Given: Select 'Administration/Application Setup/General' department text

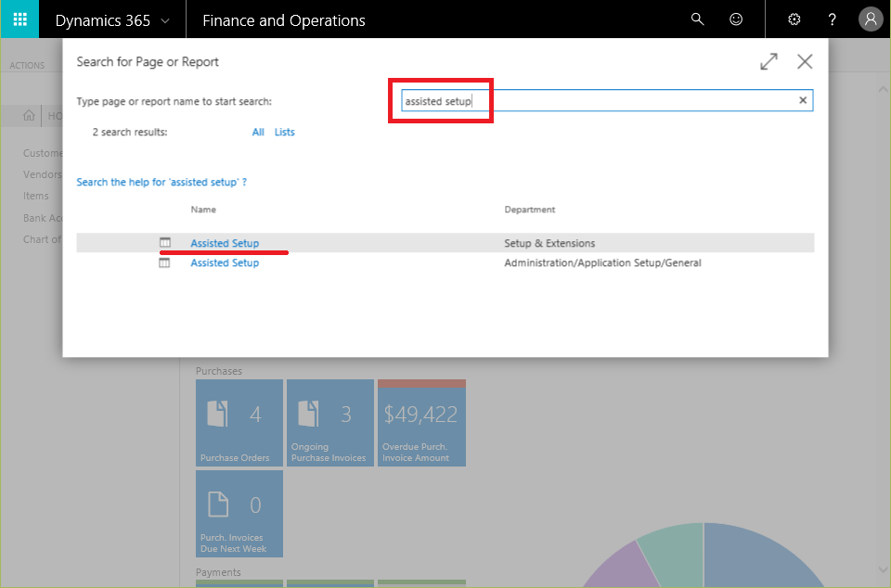Looking at the screenshot, I should pos(603,262).
